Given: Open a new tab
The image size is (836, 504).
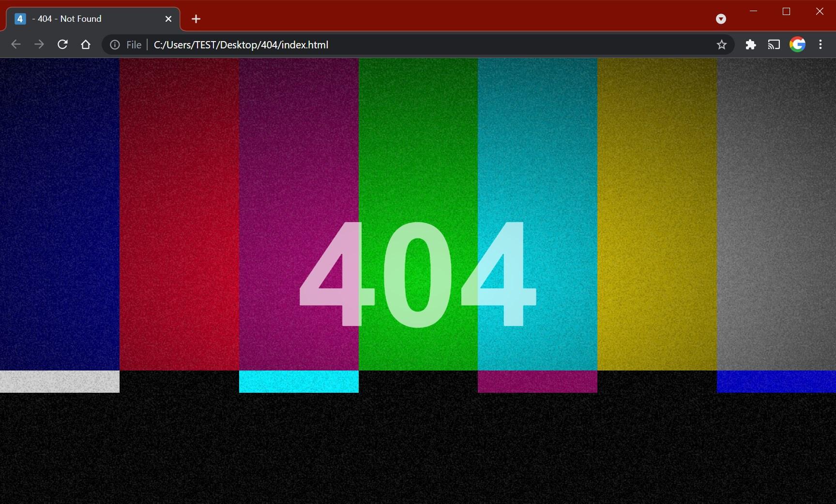Looking at the screenshot, I should pyautogui.click(x=196, y=19).
